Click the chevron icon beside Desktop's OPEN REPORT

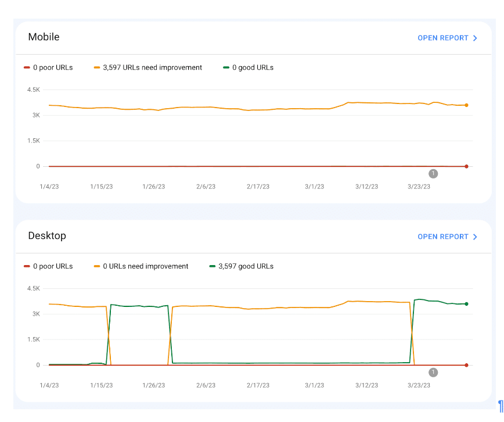[x=475, y=237]
